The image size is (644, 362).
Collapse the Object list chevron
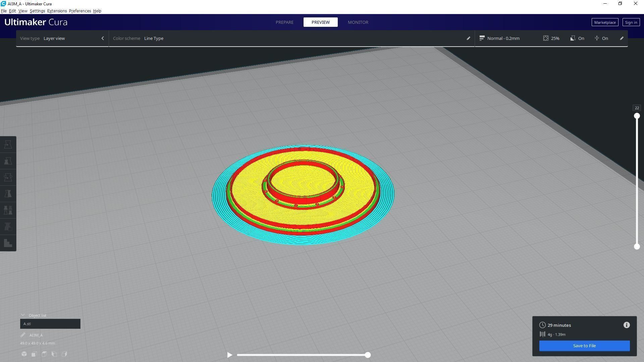pyautogui.click(x=23, y=315)
